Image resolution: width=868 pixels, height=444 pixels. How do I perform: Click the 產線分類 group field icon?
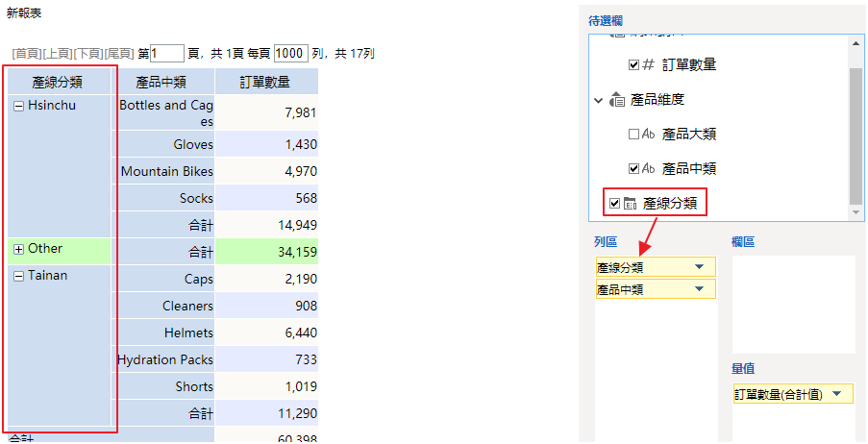[631, 204]
